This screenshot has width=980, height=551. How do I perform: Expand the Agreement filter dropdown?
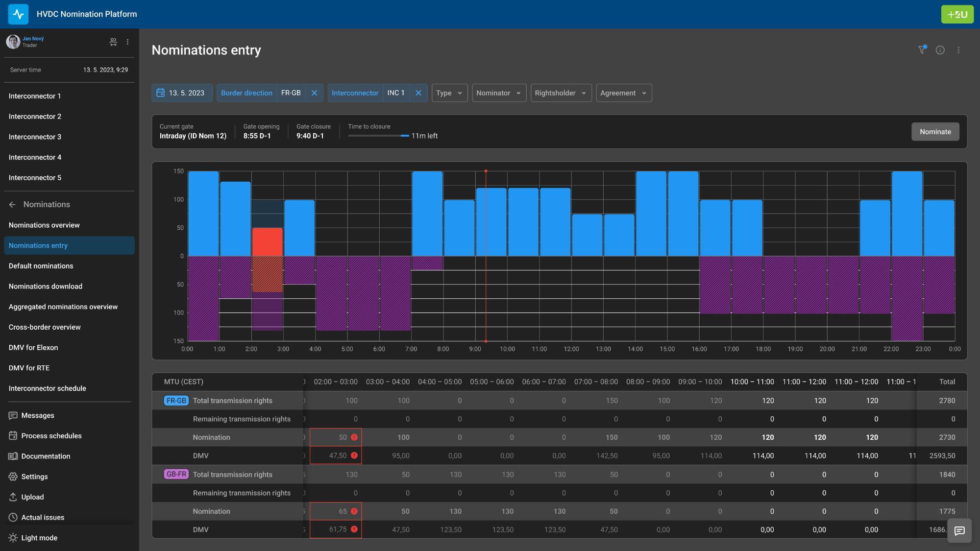click(624, 93)
